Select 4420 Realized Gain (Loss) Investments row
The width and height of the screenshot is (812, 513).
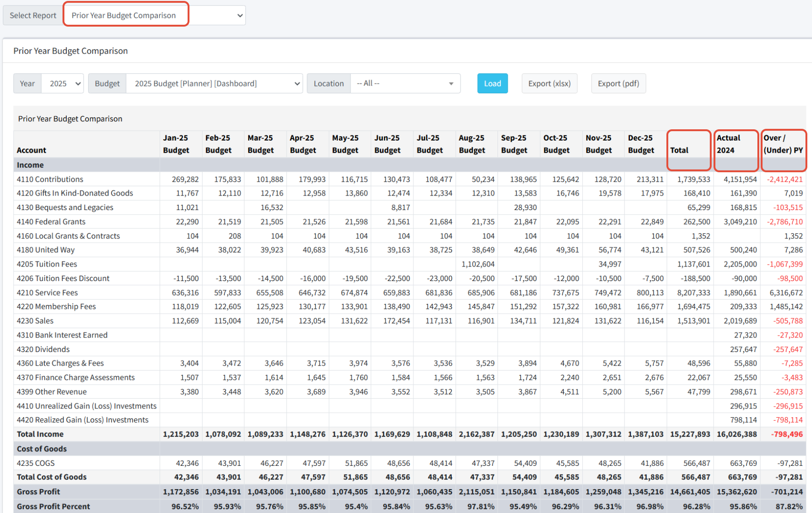click(410, 420)
